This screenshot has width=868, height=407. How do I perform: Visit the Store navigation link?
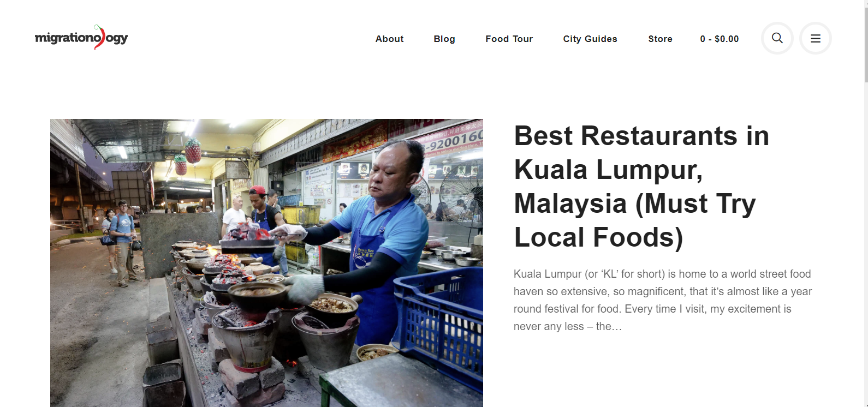tap(660, 39)
